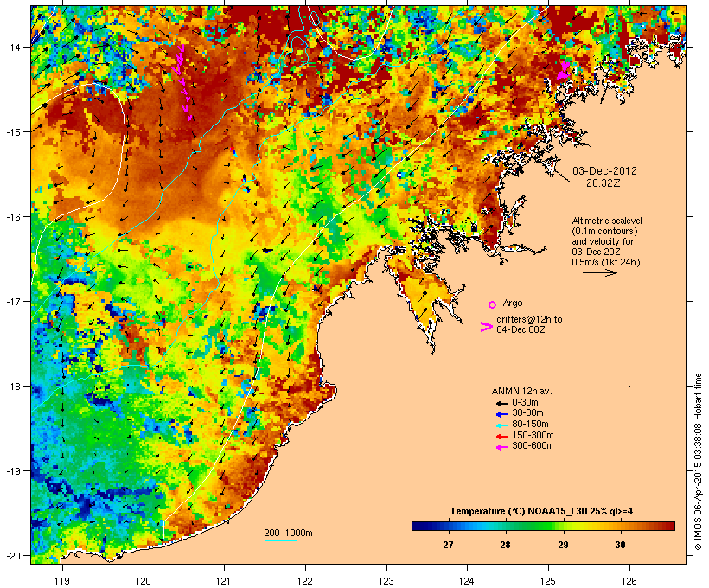The width and height of the screenshot is (709, 588).
Task: Click the temperature color bar at 30
Action: click(x=621, y=526)
